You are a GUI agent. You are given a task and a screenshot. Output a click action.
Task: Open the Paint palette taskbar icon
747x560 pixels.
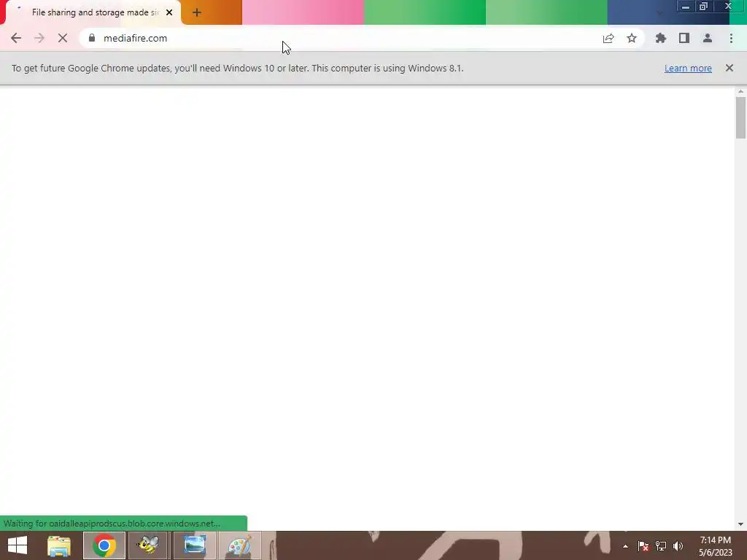pyautogui.click(x=239, y=545)
